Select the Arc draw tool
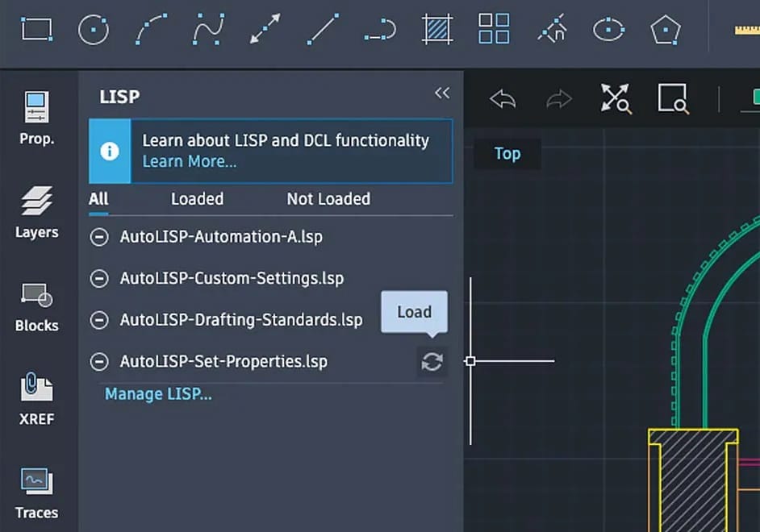Screen dimensions: 760x532 click(152, 30)
